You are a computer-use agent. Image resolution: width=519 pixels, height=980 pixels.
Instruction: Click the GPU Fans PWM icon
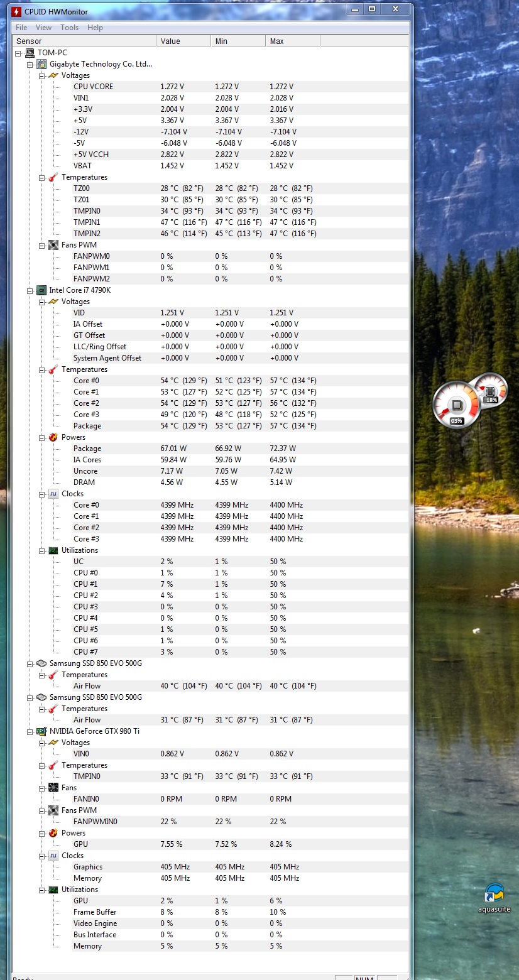coord(53,810)
